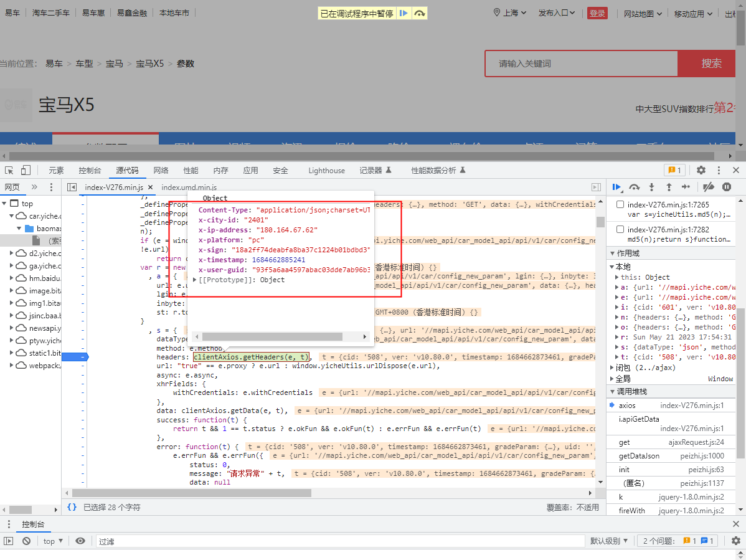
Task: Select element inspector icon in DevTools
Action: [x=9, y=170]
